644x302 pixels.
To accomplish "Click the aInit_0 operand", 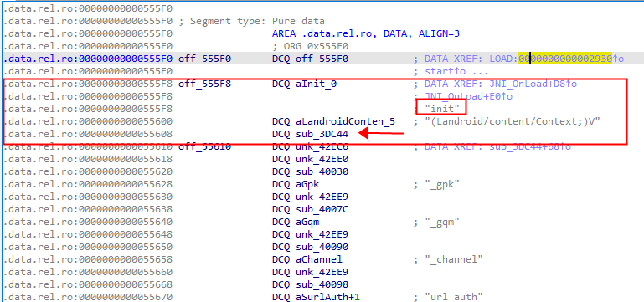I will coord(316,84).
